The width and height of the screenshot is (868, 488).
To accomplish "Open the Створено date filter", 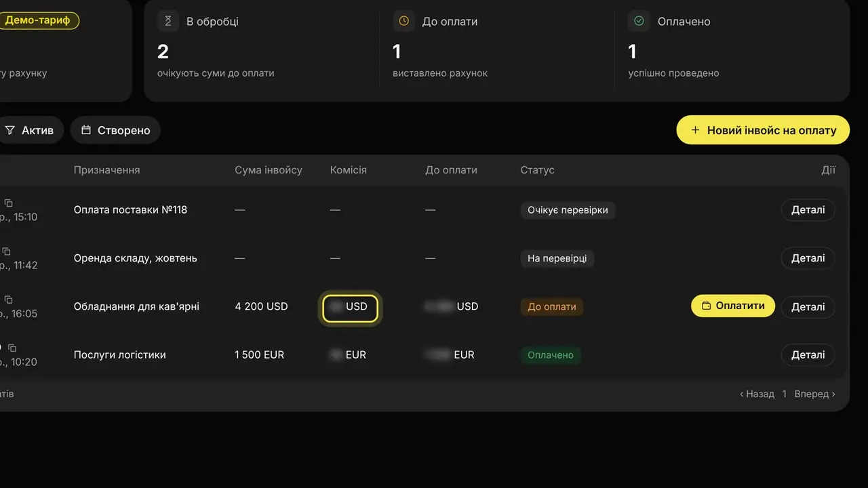I will pos(115,130).
